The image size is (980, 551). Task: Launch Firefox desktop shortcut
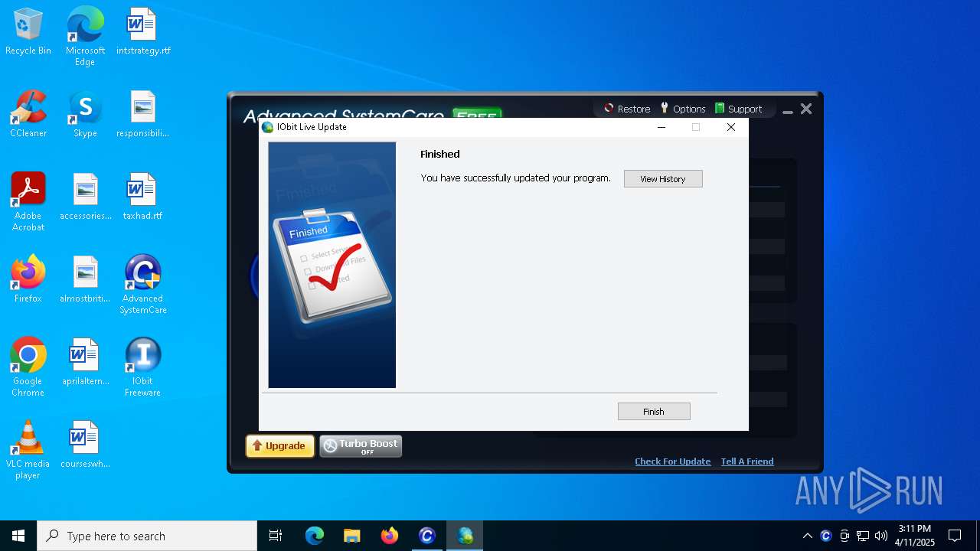pyautogui.click(x=28, y=279)
